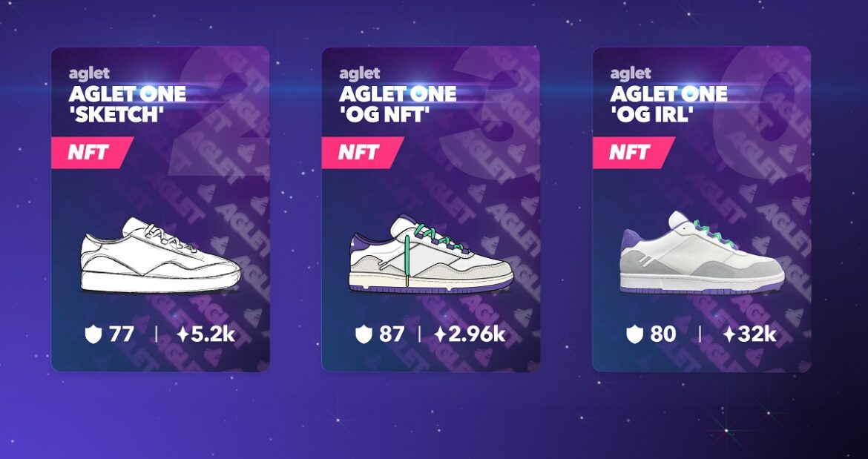The height and width of the screenshot is (459, 868).
Task: Click the aglet logo on the OG NFT card
Action: 359,73
